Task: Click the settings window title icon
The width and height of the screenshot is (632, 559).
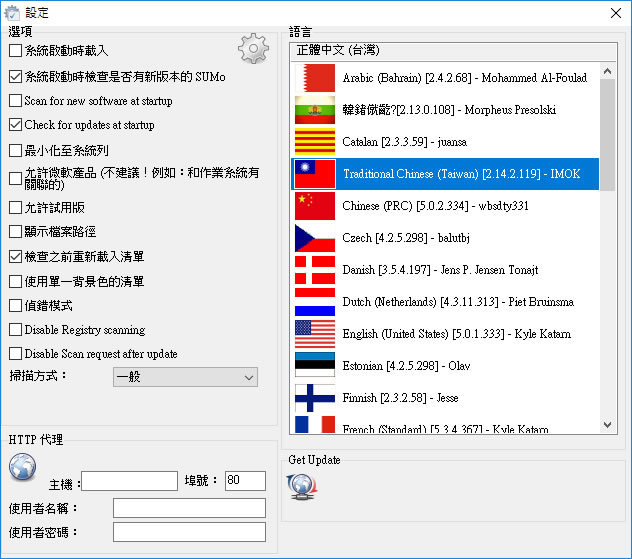Action: [x=12, y=13]
